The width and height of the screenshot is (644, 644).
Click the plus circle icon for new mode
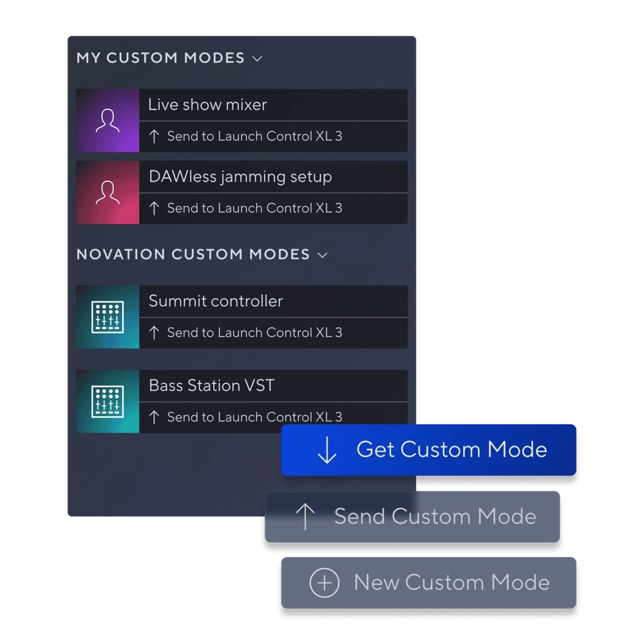point(325,582)
